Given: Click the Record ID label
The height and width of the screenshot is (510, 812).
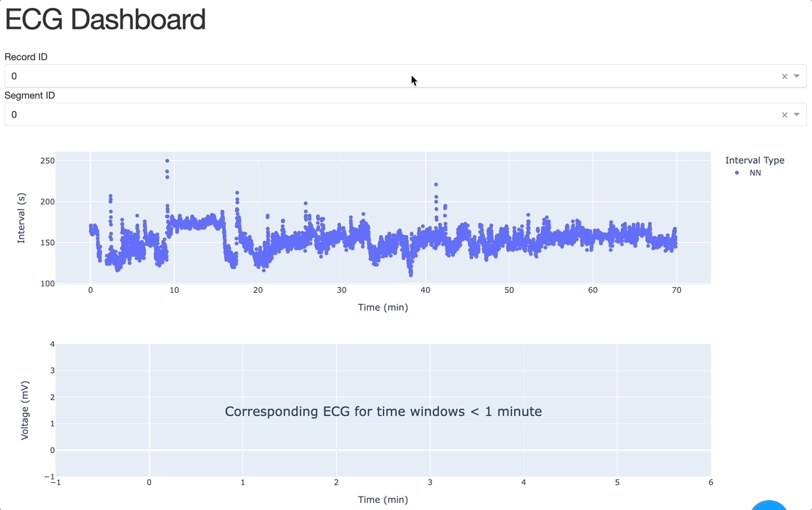Looking at the screenshot, I should point(26,57).
